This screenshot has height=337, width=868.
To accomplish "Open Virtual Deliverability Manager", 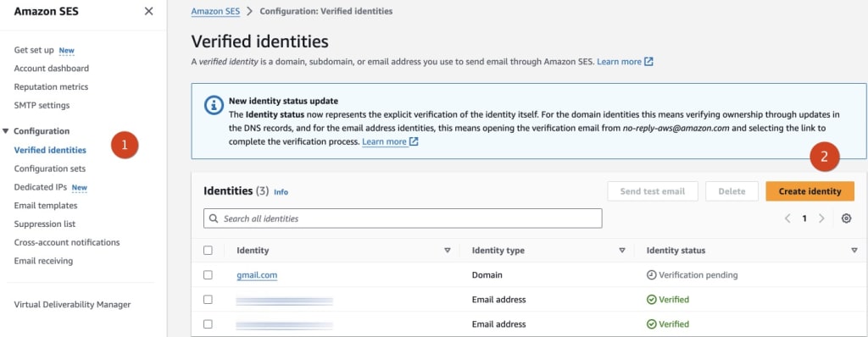I will 73,304.
